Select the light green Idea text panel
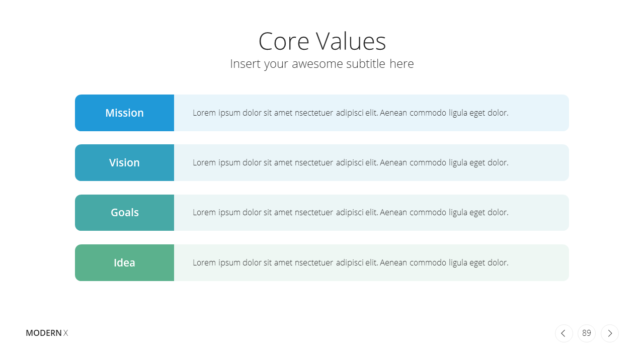 pyautogui.click(x=371, y=262)
